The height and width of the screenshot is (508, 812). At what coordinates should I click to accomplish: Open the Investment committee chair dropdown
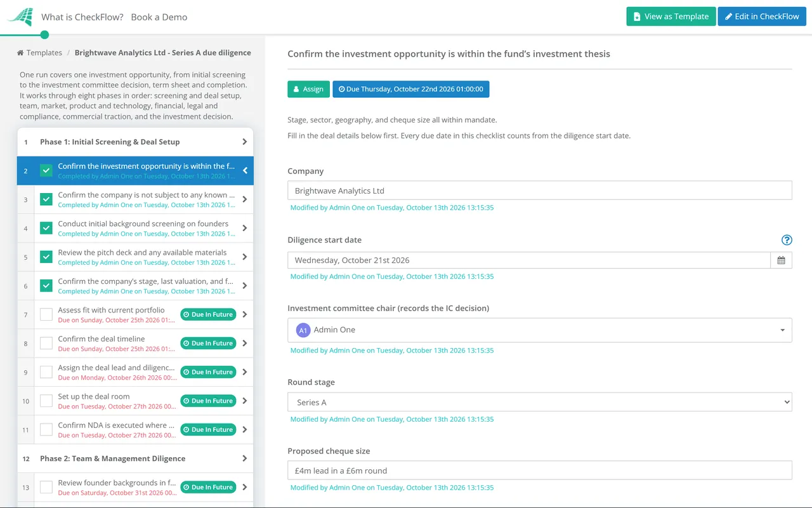[x=540, y=330]
